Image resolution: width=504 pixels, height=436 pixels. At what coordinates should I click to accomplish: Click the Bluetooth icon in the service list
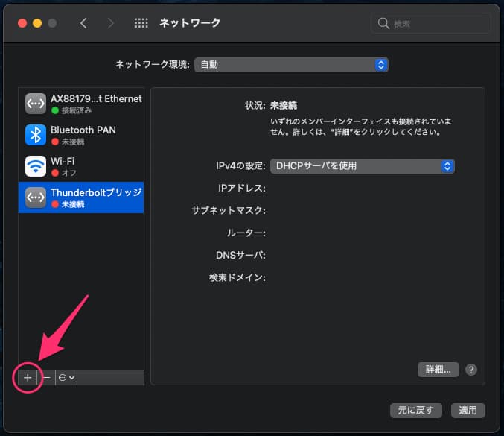tap(36, 135)
